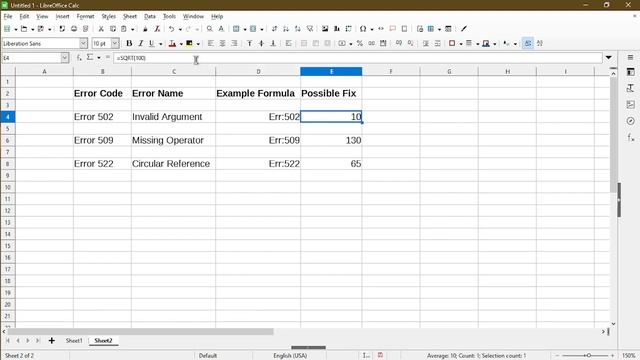Click the Undo arrow icon
This screenshot has width=640, height=360.
(x=171, y=29)
